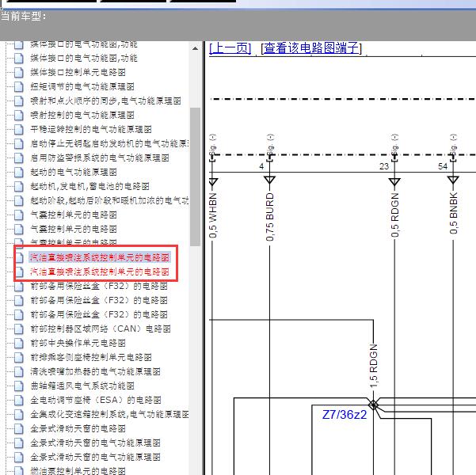Click the 0,5 RDGN wire label
The height and width of the screenshot is (475, 476).
[x=394, y=215]
